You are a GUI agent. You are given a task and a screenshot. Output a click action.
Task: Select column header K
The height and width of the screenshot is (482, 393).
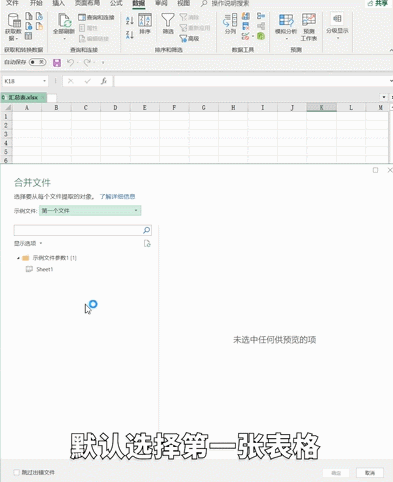[x=321, y=107]
